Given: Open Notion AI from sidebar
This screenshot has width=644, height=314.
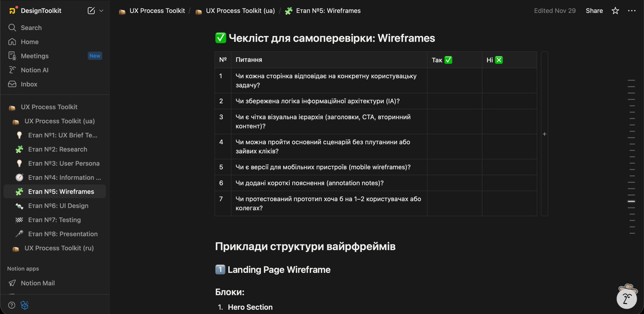Looking at the screenshot, I should tap(35, 70).
